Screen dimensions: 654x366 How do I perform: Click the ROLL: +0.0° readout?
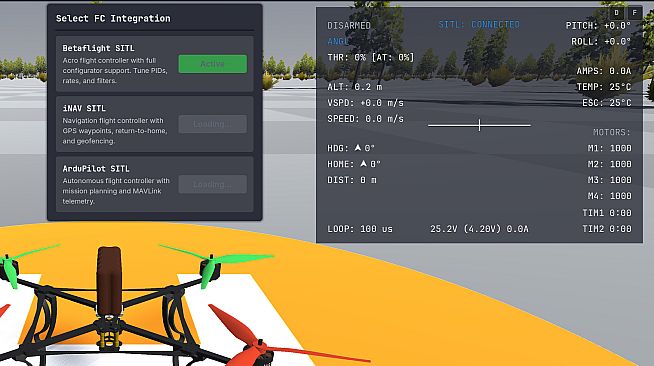click(601, 41)
